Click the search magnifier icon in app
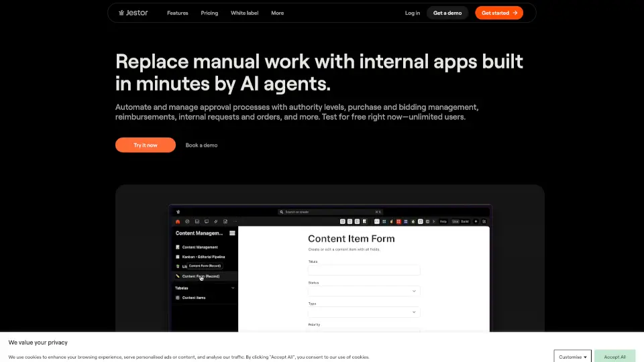This screenshot has width=644, height=362. (282, 212)
